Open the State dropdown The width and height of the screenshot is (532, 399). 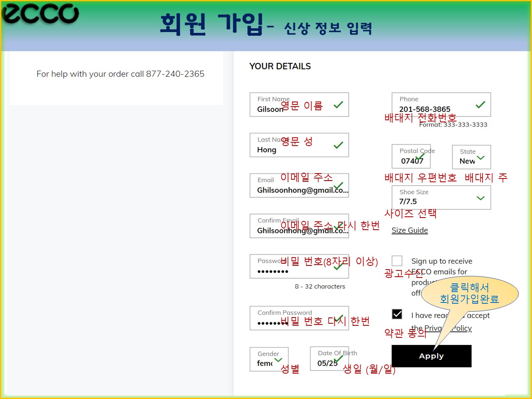(472, 157)
